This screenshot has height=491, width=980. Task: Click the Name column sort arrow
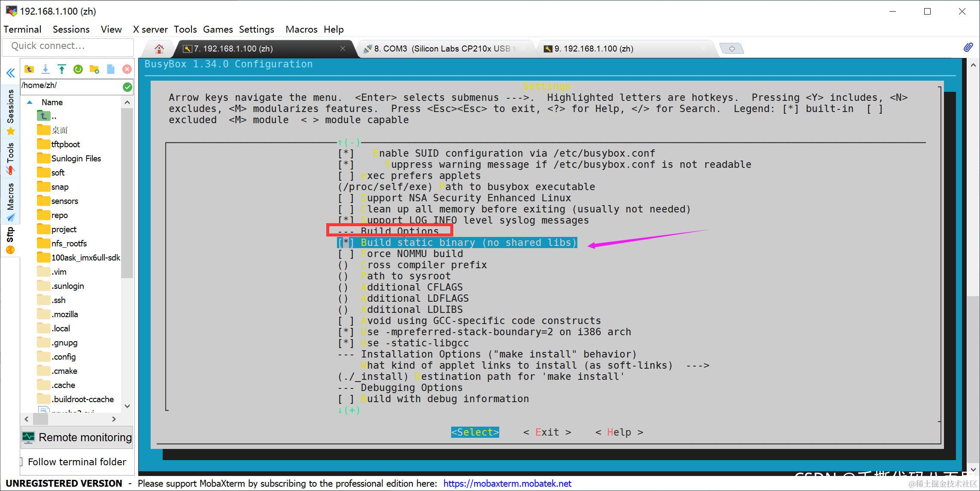(x=30, y=102)
